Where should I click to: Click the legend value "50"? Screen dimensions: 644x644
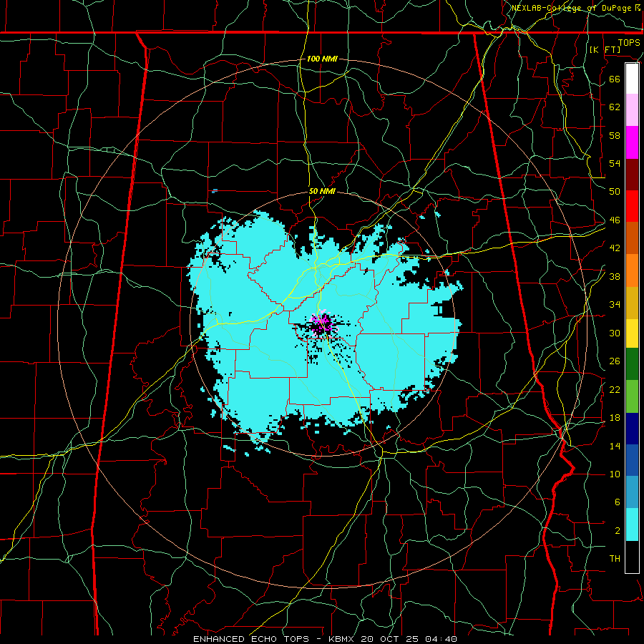point(615,191)
